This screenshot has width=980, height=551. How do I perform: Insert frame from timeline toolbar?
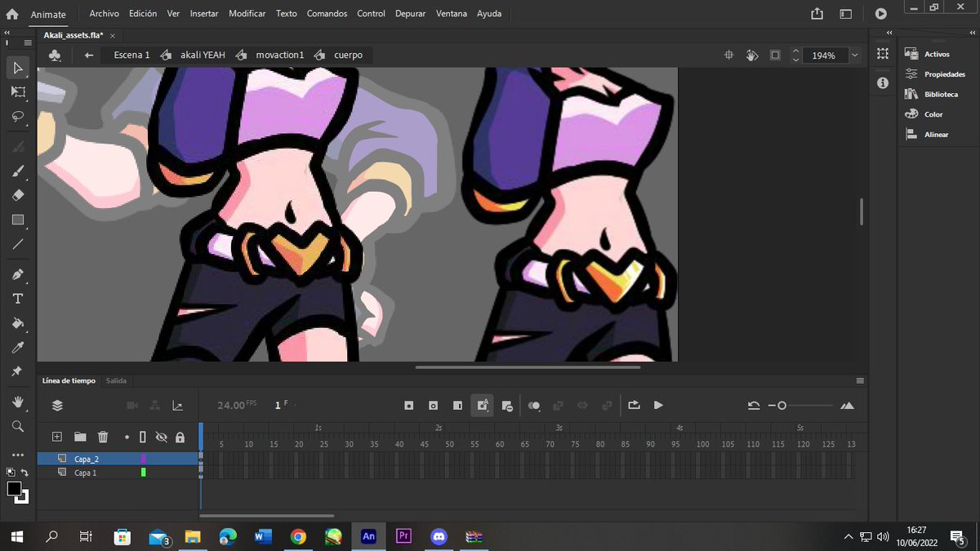(457, 406)
